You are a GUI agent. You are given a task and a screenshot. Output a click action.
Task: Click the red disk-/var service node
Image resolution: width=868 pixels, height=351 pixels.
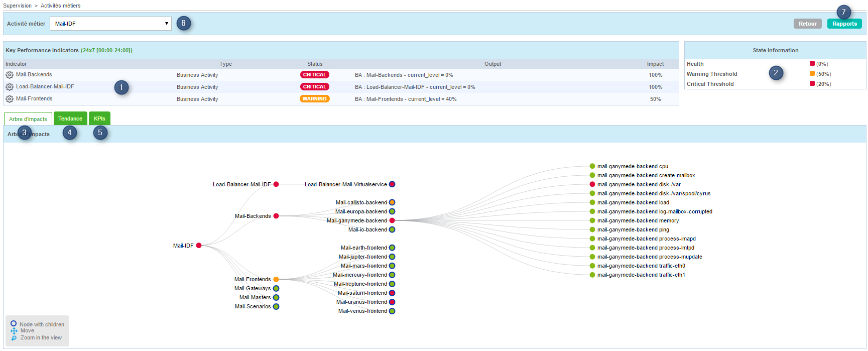coord(592,184)
